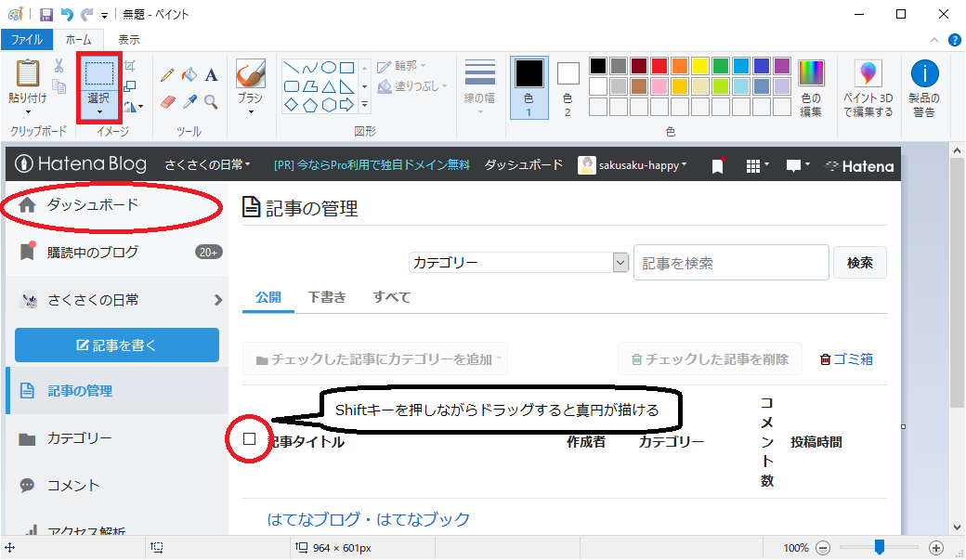The height and width of the screenshot is (560, 966).
Task: Open the ファイル menu
Action: click(27, 39)
